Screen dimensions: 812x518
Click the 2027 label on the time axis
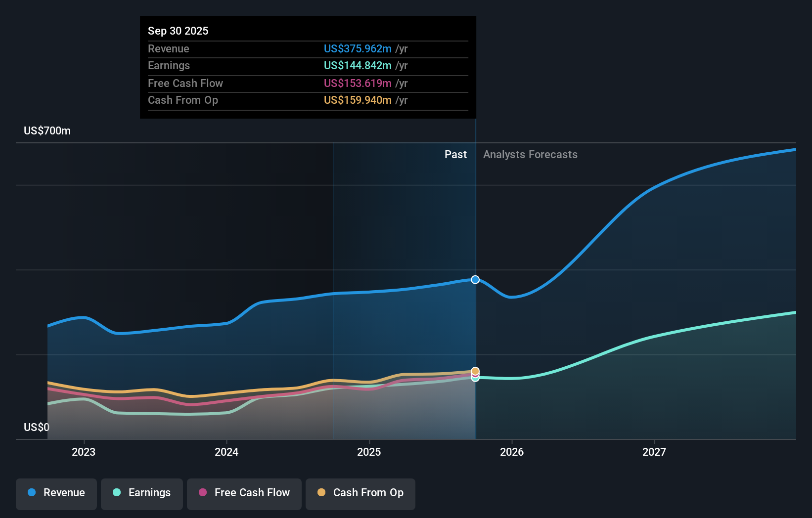click(654, 451)
